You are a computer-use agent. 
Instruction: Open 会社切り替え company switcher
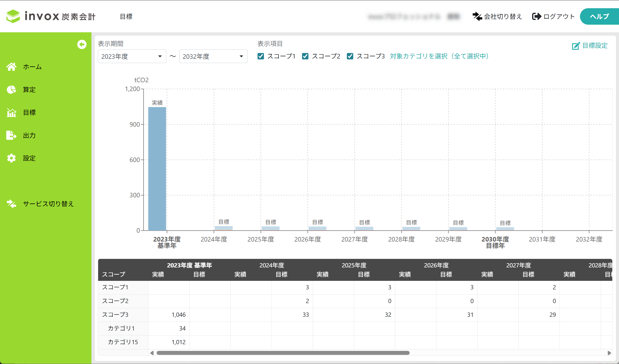pyautogui.click(x=497, y=16)
